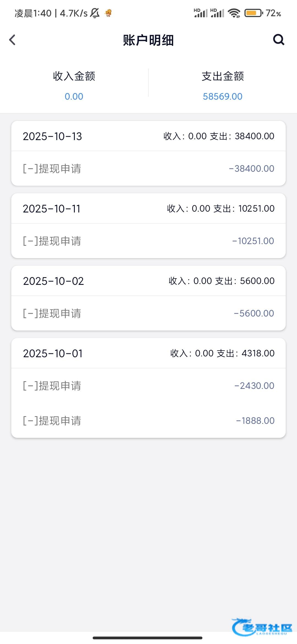Screen dimensions: 297x644
Task: Open the -5600.00 withdrawal request record
Action: (148, 313)
